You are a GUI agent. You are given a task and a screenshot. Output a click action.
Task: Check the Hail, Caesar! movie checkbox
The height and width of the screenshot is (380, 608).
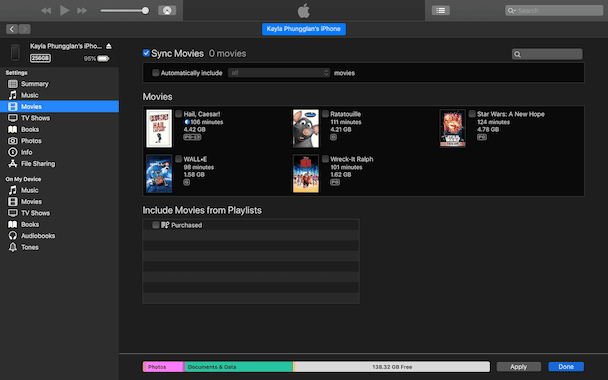click(178, 114)
